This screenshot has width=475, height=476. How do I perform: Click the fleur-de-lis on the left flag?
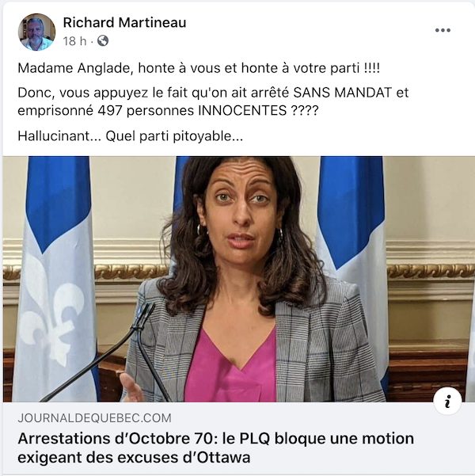pos(51,307)
